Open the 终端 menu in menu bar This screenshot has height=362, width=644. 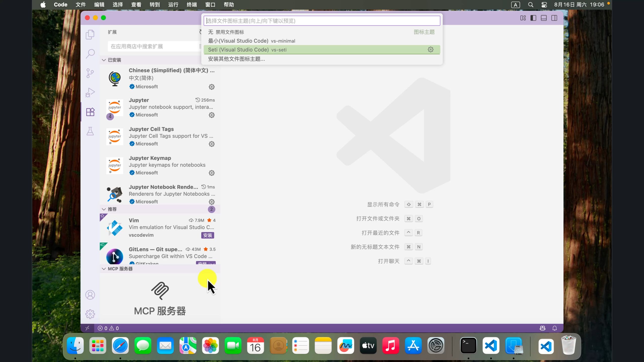tap(192, 5)
